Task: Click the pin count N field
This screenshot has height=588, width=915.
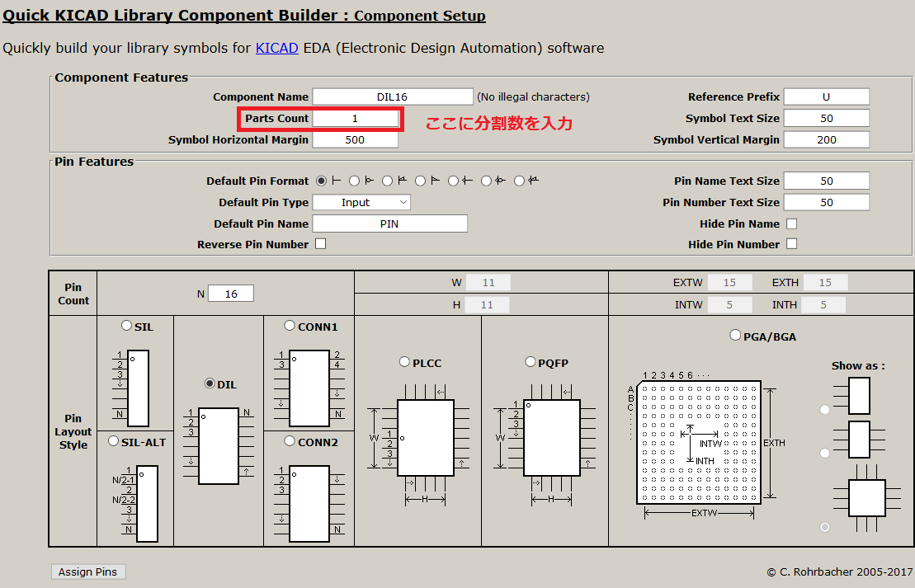Action: click(x=231, y=294)
